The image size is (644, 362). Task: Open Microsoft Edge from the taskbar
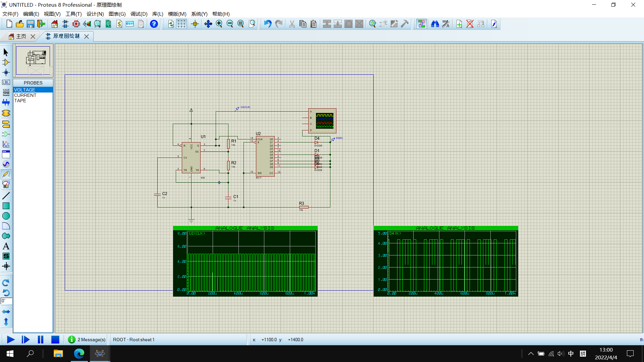click(79, 354)
